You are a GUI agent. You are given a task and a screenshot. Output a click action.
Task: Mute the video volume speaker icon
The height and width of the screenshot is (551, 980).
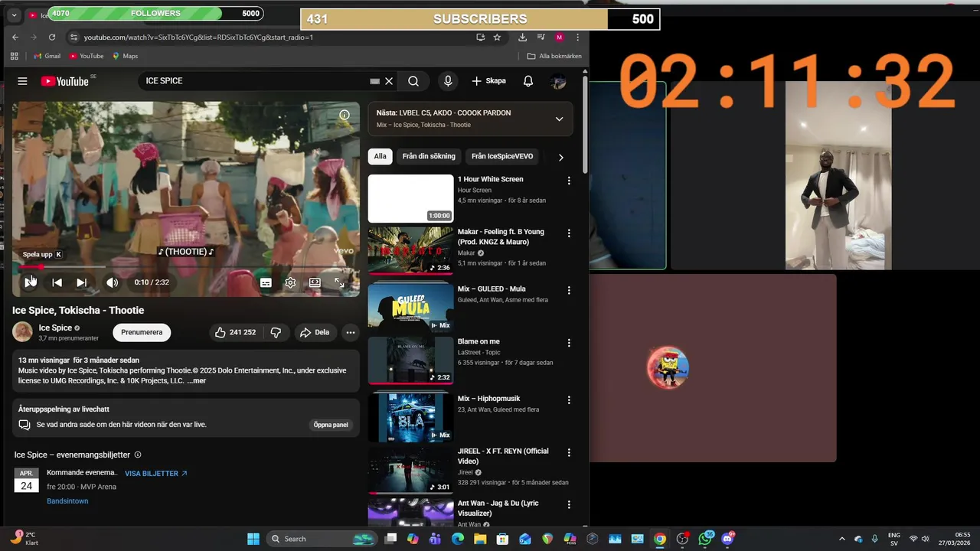(x=112, y=282)
